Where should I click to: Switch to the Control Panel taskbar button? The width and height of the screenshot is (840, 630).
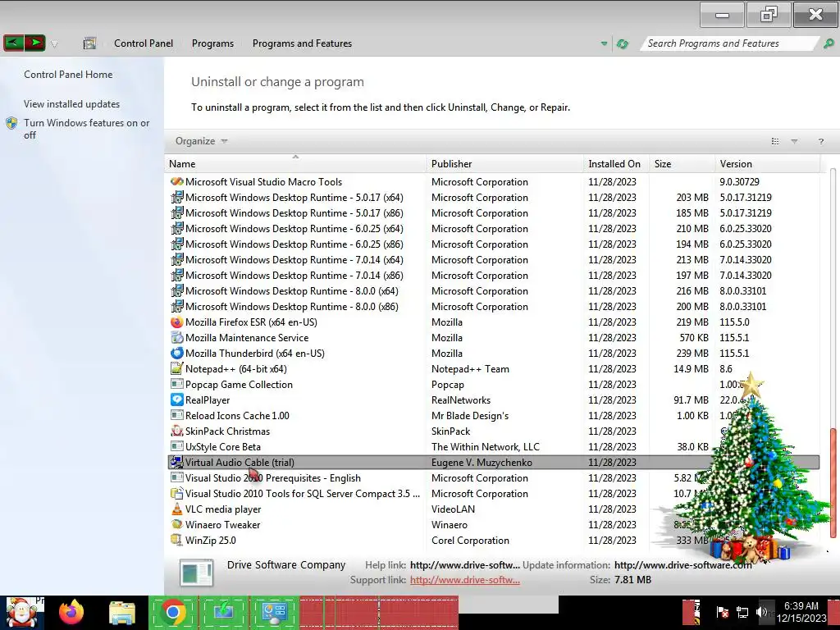[274, 612]
